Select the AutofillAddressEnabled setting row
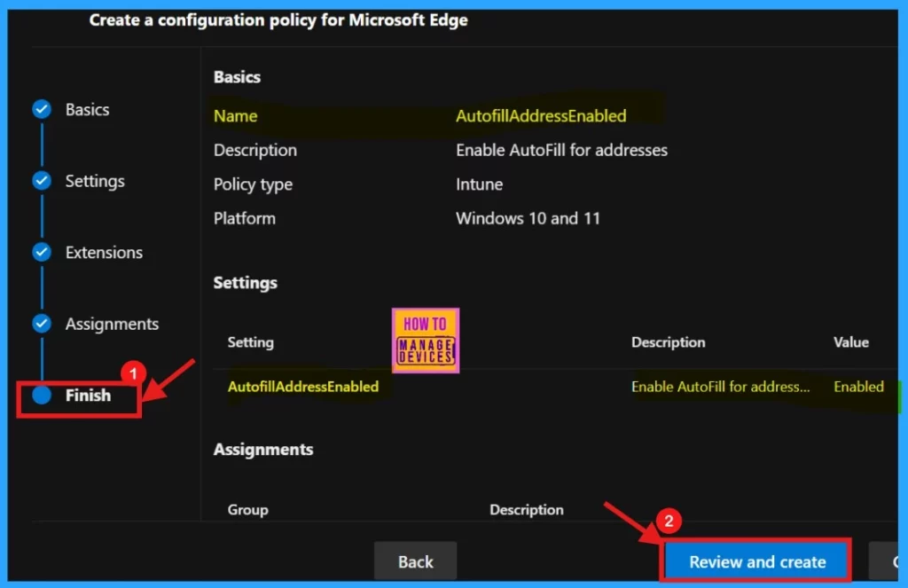The image size is (908, 588). [556, 387]
